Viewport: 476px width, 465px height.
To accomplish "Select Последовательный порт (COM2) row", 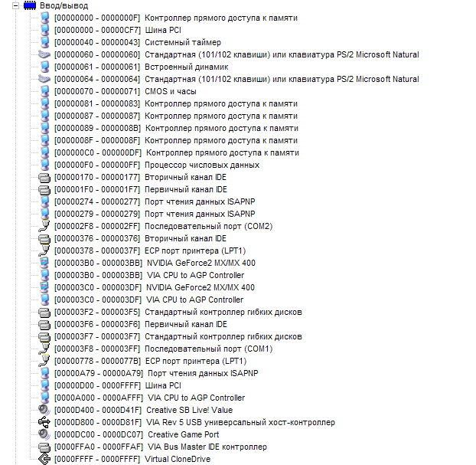I will (163, 227).
